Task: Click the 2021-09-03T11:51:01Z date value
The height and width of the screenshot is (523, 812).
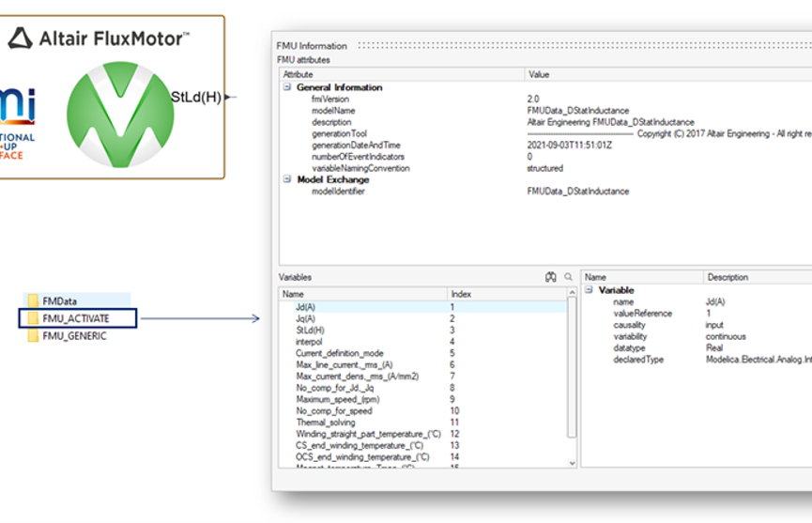Action: point(569,145)
